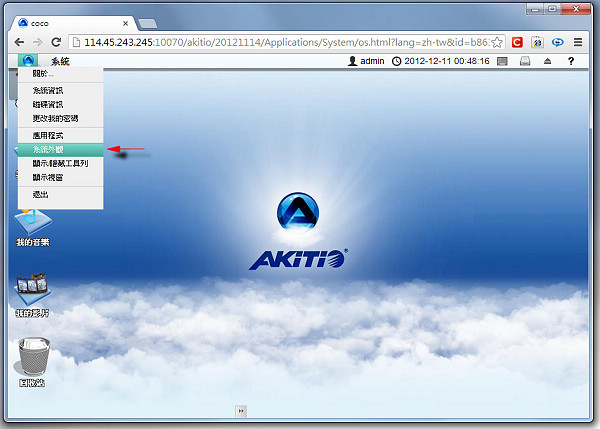The image size is (600, 429).
Task: Click the printer-like icon in top bar
Action: [524, 61]
